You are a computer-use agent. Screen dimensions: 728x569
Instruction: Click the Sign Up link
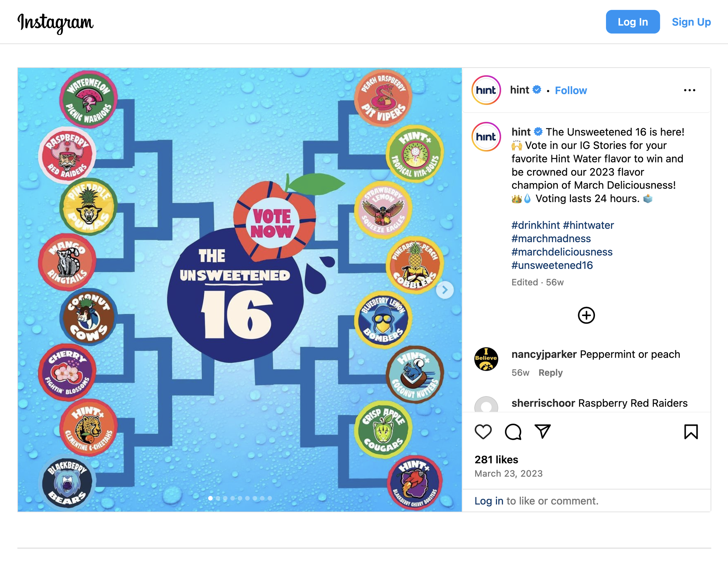pyautogui.click(x=691, y=22)
